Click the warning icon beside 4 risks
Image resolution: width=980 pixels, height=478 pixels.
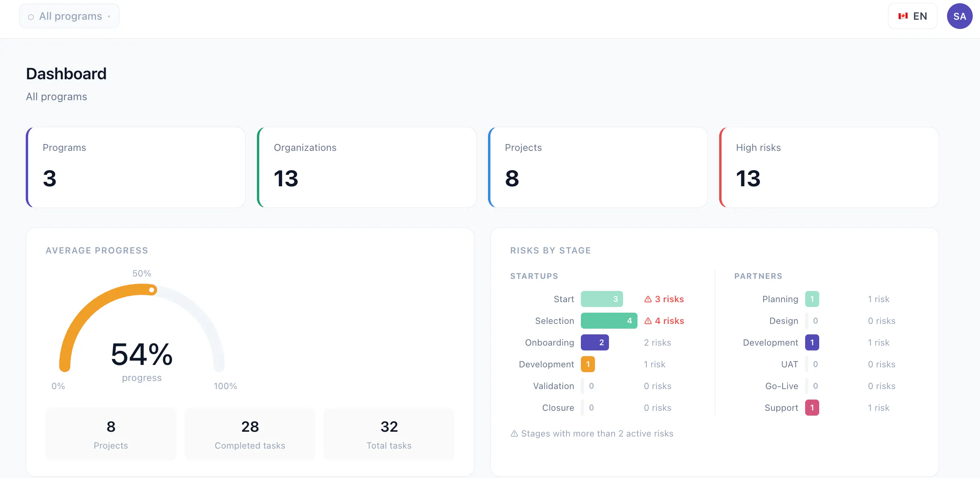click(648, 321)
